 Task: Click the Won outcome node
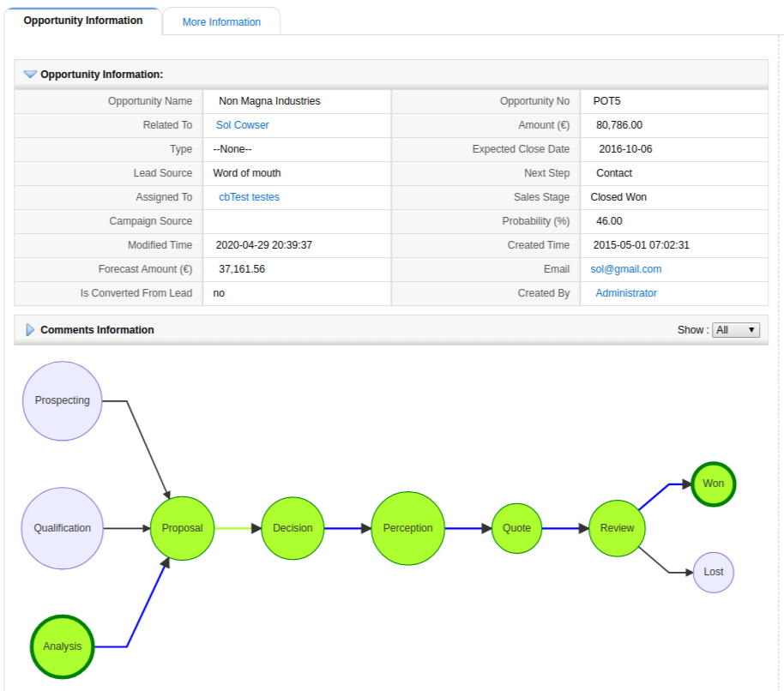click(713, 484)
